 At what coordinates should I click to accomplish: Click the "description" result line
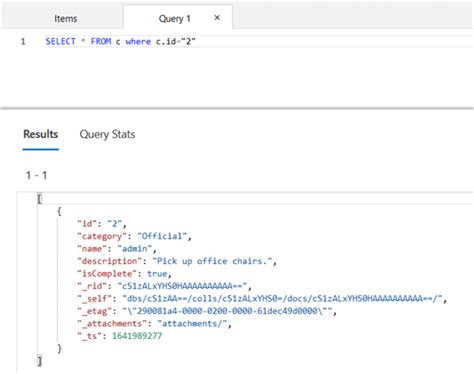(177, 261)
